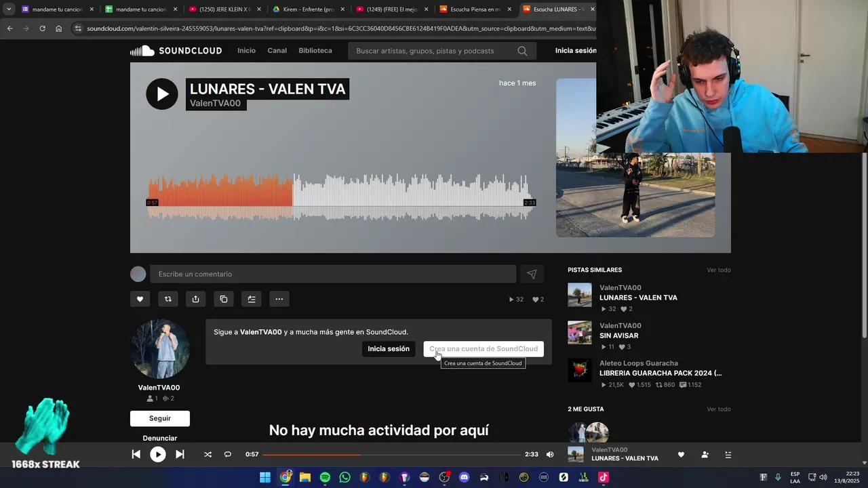The height and width of the screenshot is (488, 868).
Task: Follow artist icon in player bar
Action: coord(705,455)
